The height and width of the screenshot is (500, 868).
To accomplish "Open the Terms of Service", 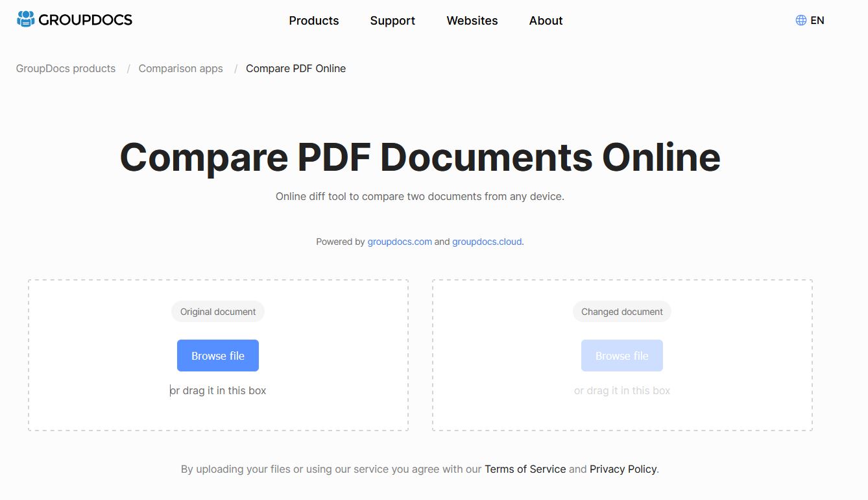I will point(525,469).
